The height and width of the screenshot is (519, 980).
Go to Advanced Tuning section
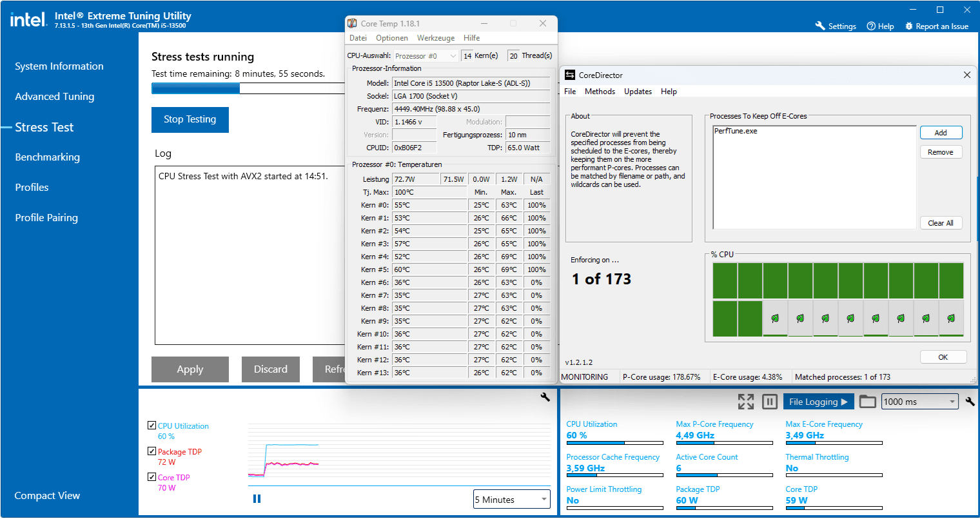[55, 97]
